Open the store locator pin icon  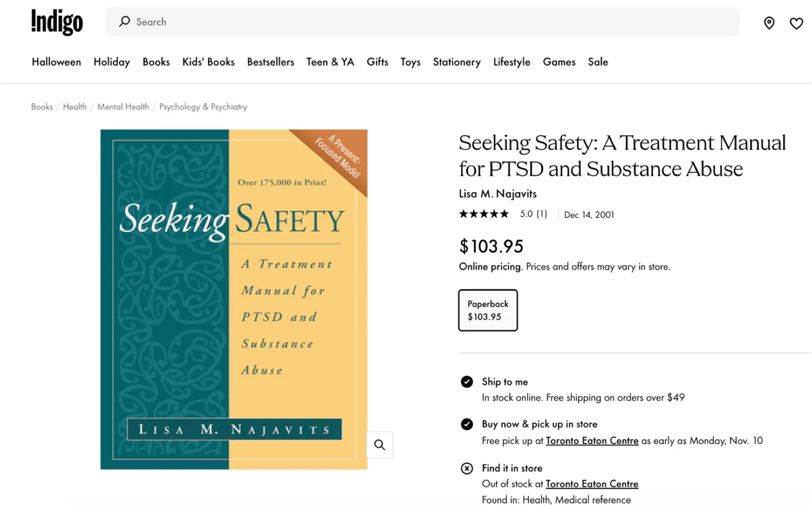pos(769,23)
